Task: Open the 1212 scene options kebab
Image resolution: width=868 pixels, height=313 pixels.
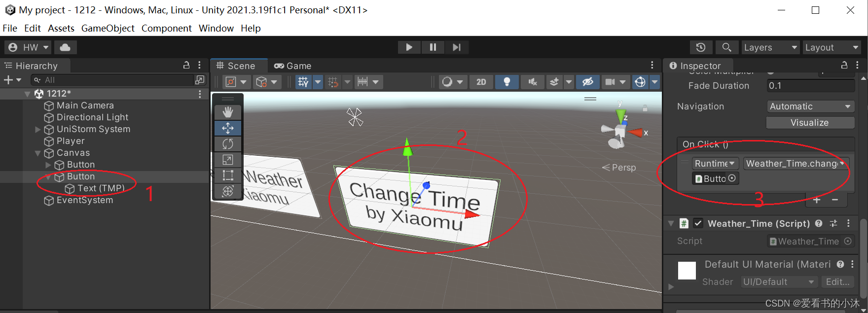Action: pyautogui.click(x=200, y=94)
